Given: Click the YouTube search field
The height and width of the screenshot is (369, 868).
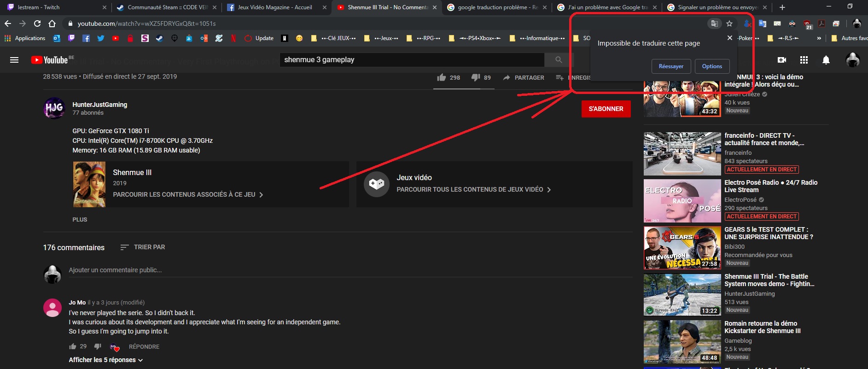Looking at the screenshot, I should point(412,60).
